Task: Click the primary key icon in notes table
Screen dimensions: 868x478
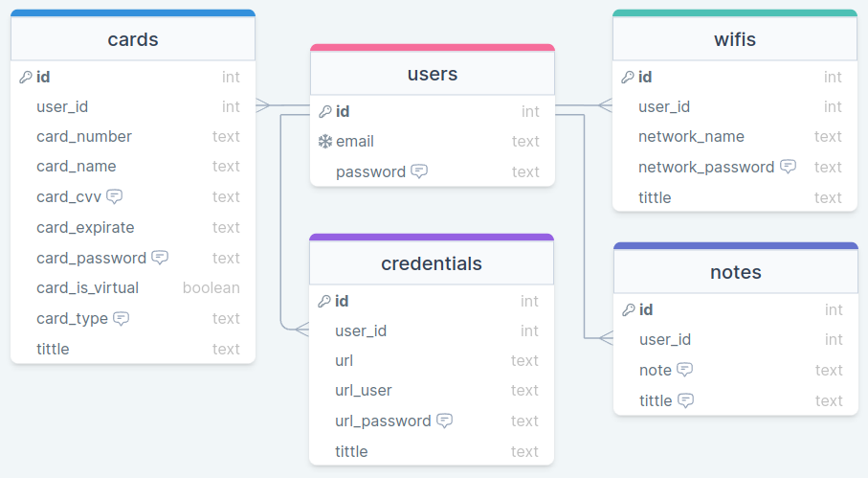Action: [x=629, y=309]
